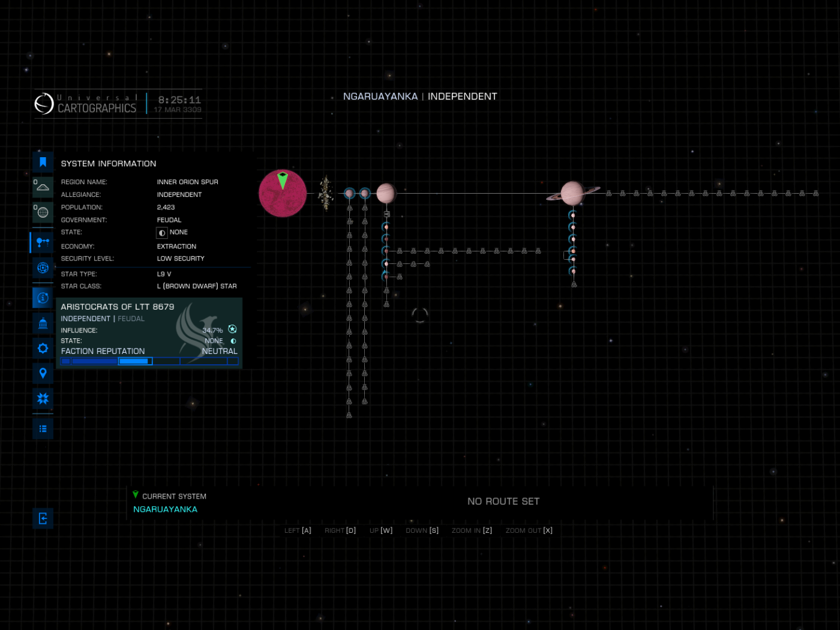The width and height of the screenshot is (840, 630).
Task: Click the NEUTRAL reputation label
Action: pyautogui.click(x=220, y=351)
